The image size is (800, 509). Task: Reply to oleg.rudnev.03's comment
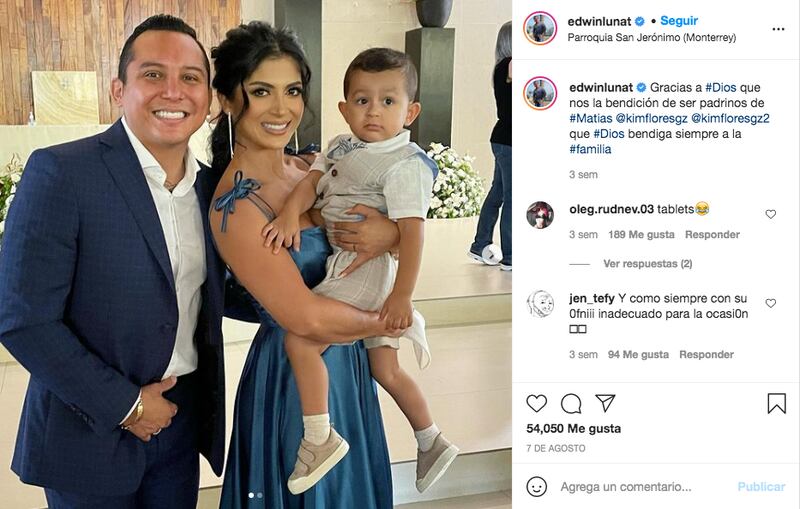point(712,235)
